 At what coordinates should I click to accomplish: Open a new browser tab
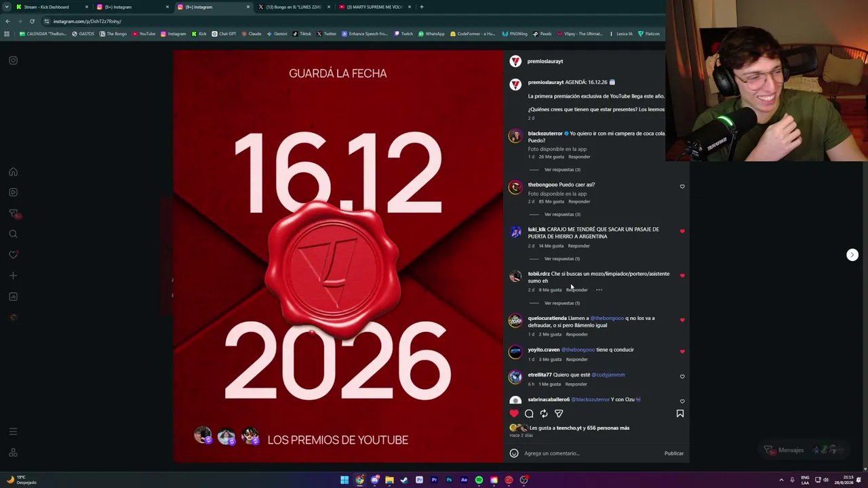tap(422, 7)
